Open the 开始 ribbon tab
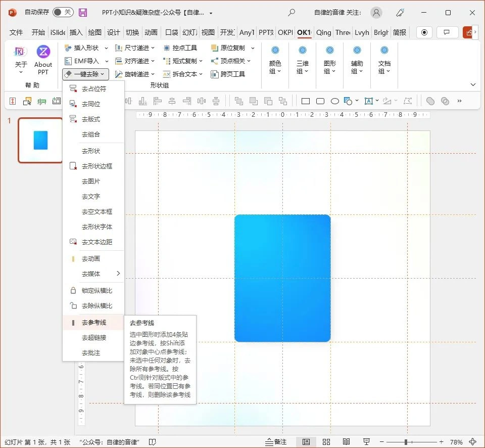Screen dimensions: 485x448 (38, 32)
